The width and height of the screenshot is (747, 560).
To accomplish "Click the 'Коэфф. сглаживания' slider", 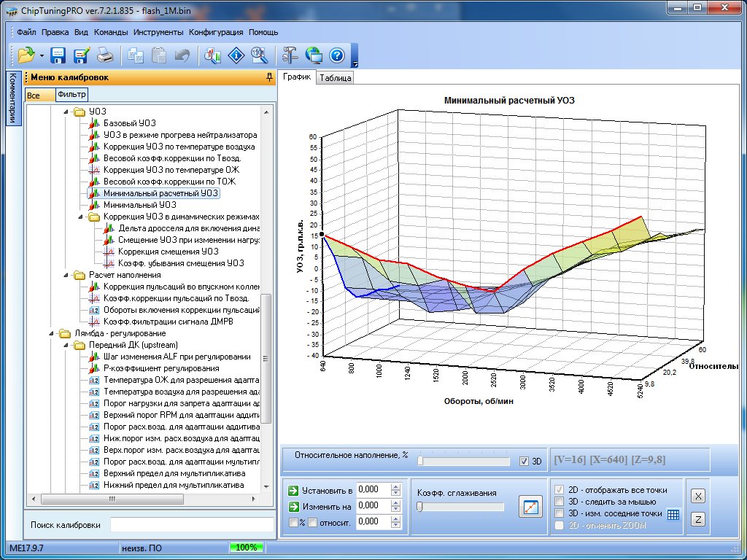I will pyautogui.click(x=460, y=507).
